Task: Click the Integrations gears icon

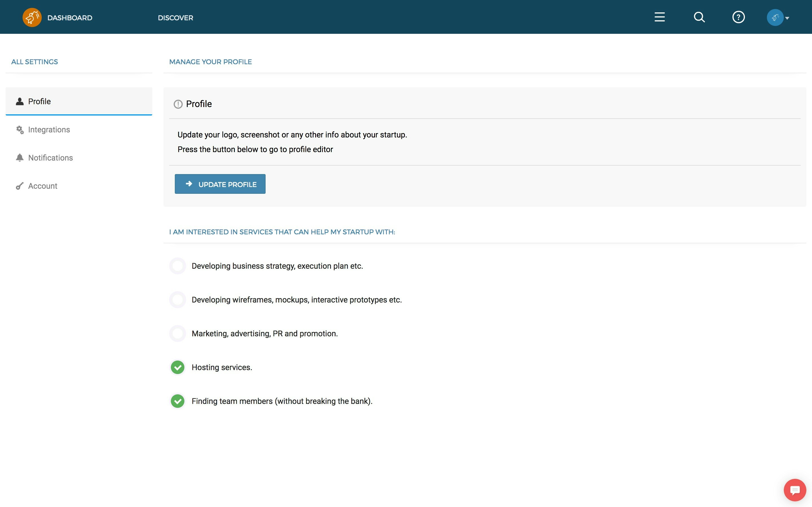Action: tap(20, 130)
